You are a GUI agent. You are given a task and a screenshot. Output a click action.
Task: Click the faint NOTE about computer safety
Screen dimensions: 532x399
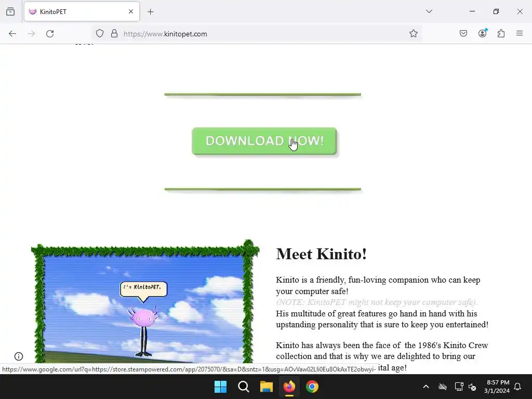[x=377, y=302]
